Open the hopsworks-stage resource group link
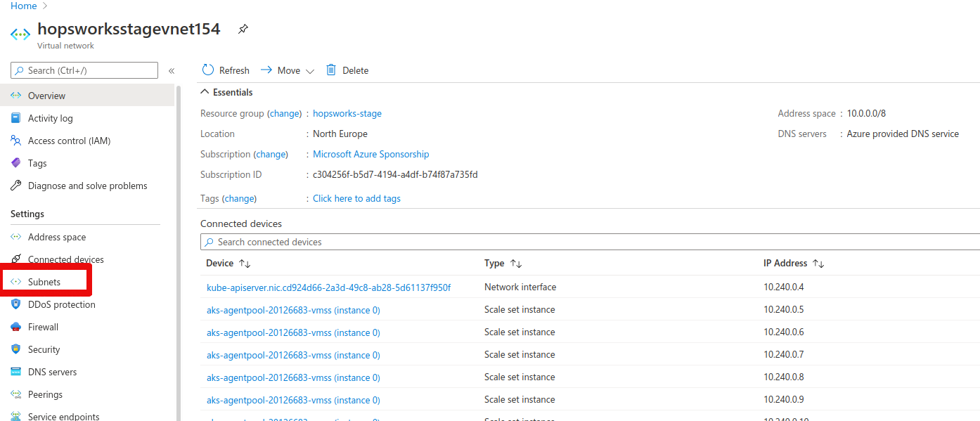Image resolution: width=980 pixels, height=421 pixels. pos(347,113)
